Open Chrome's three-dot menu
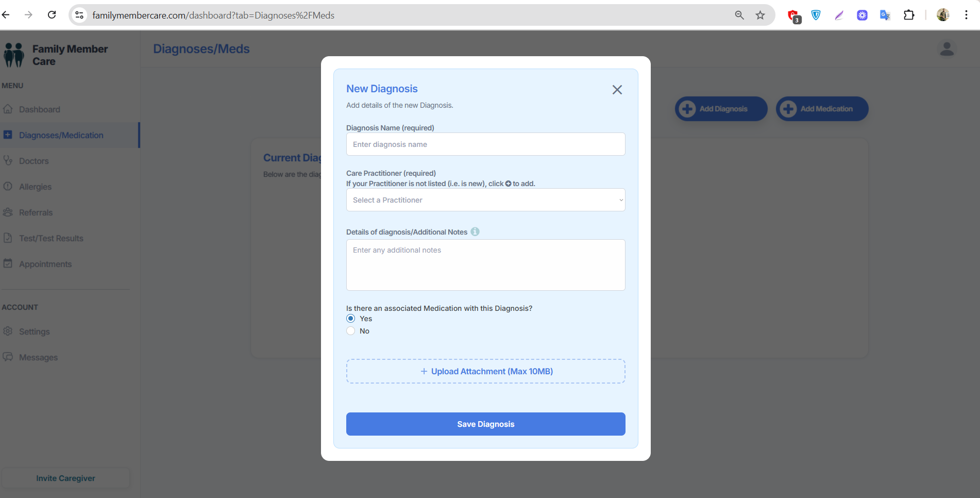Image resolution: width=980 pixels, height=498 pixels. 966,15
